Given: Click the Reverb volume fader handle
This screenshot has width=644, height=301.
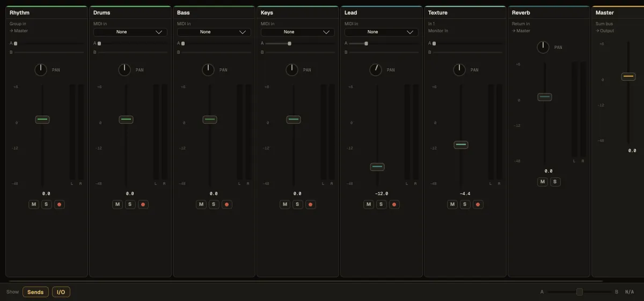Looking at the screenshot, I should tap(545, 97).
